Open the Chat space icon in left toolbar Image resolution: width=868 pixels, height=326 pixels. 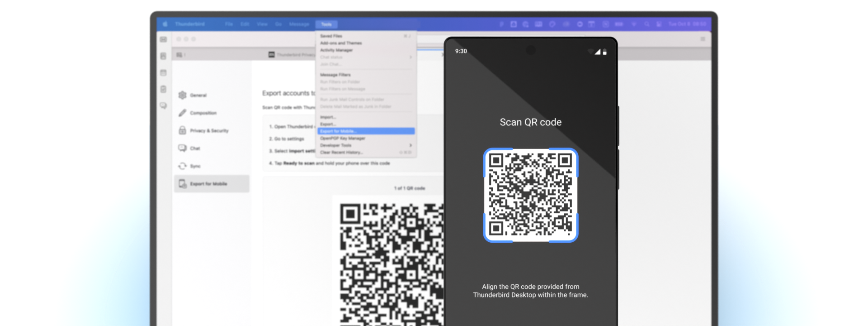[x=163, y=105]
